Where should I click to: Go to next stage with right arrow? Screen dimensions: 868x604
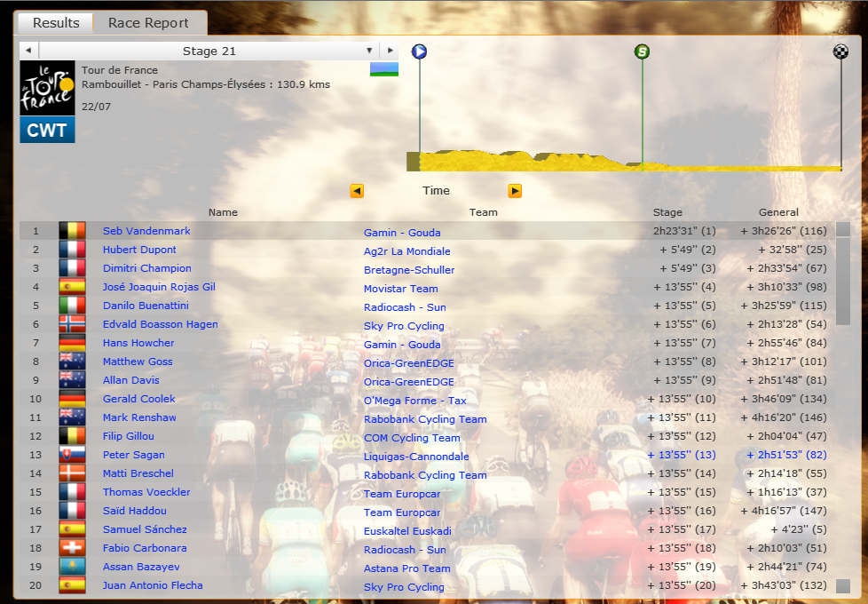coord(391,51)
